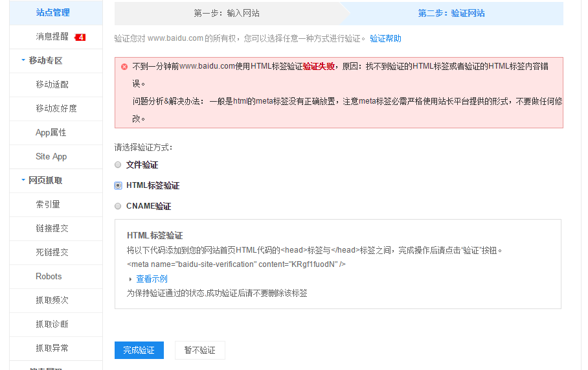Select the HTML标签验证 radio button
The height and width of the screenshot is (370, 588).
pyautogui.click(x=118, y=185)
